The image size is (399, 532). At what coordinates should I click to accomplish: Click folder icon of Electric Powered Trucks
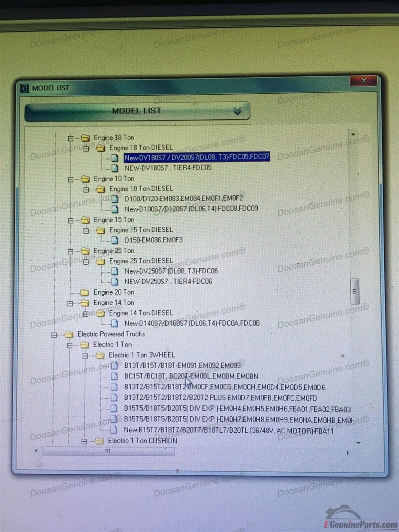click(x=69, y=334)
